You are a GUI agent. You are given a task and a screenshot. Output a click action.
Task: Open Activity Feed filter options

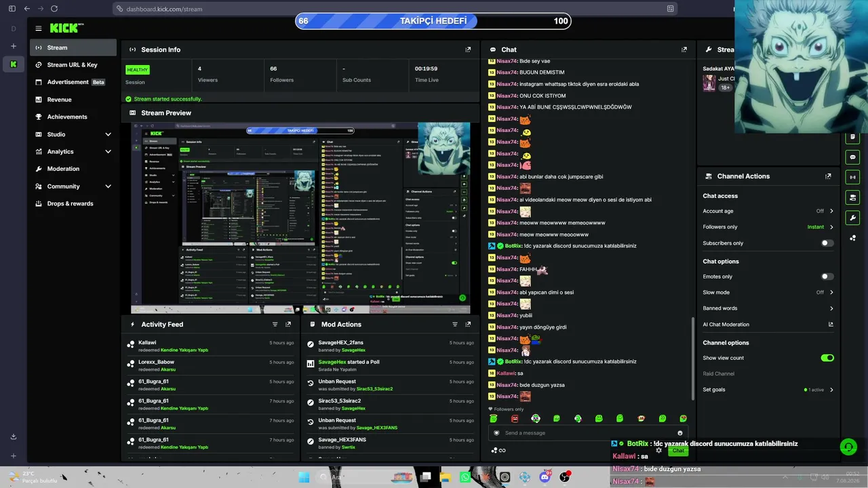pyautogui.click(x=275, y=325)
